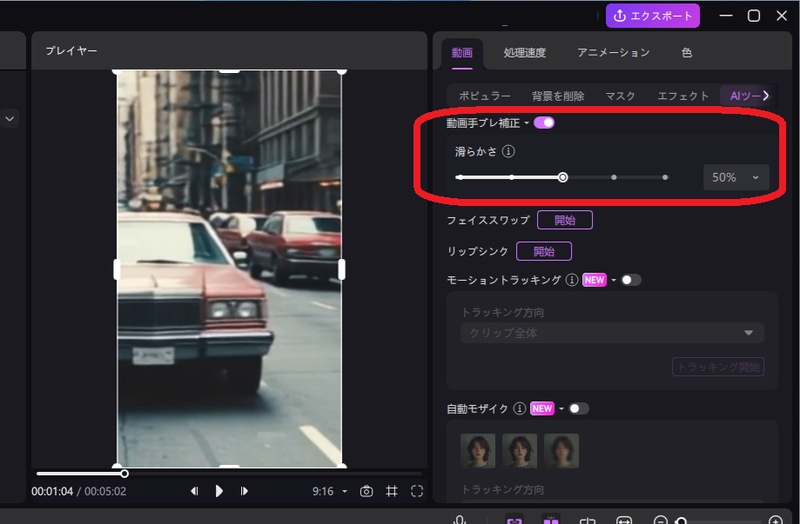
Task: Select the third face thumbnail
Action: click(561, 451)
